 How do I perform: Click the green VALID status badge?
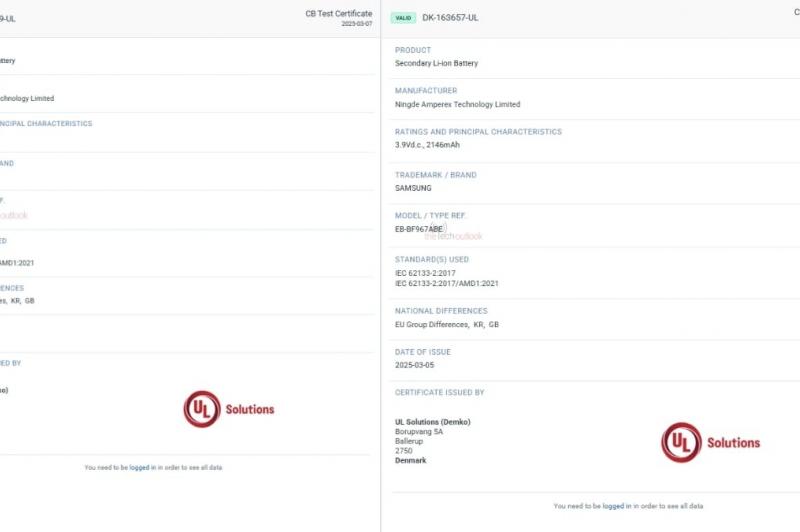coord(403,18)
